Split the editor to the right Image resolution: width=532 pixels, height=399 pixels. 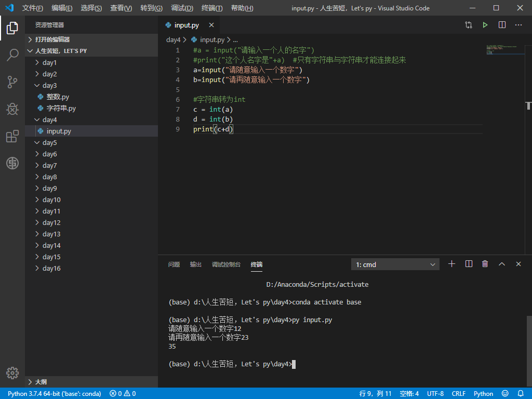pos(502,25)
